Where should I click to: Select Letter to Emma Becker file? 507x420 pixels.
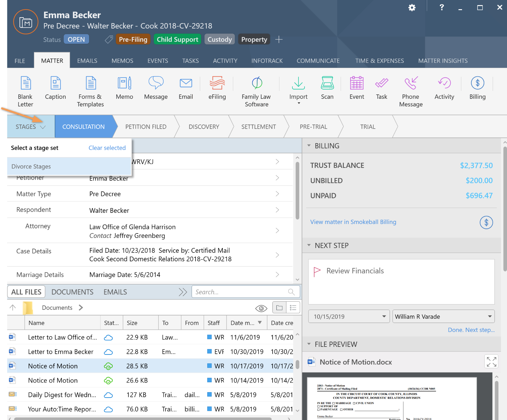pyautogui.click(x=150, y=352)
